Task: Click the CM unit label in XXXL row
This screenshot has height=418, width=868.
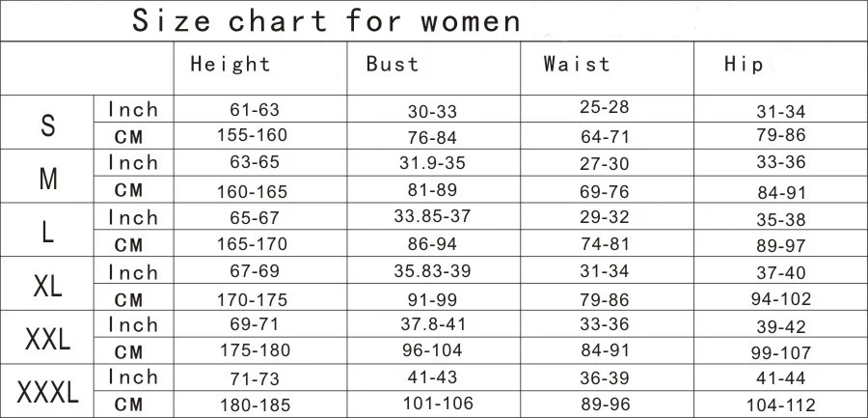Action: (135, 405)
